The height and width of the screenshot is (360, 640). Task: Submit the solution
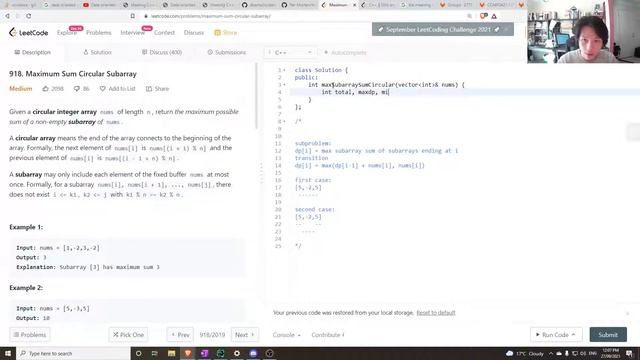[x=608, y=335]
